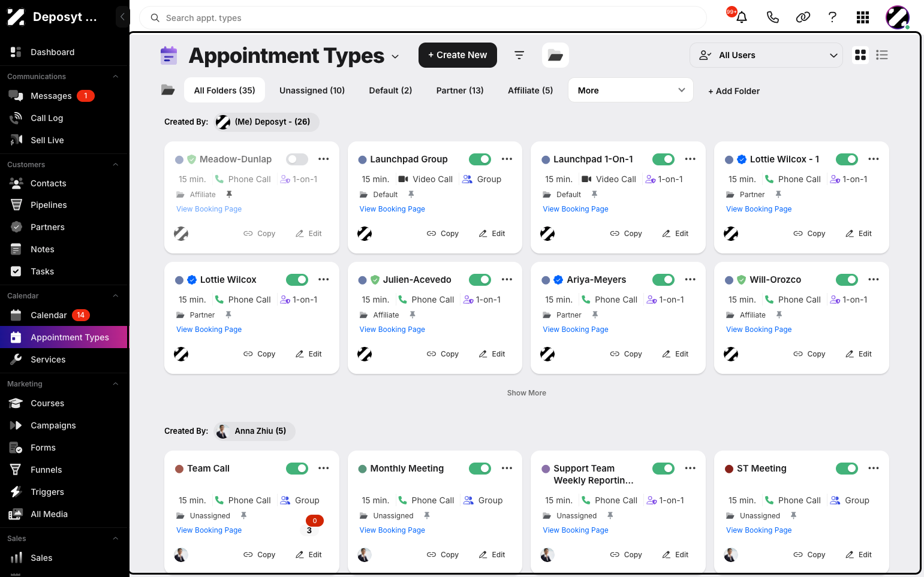Select the Partner (13) folder tab

point(460,90)
